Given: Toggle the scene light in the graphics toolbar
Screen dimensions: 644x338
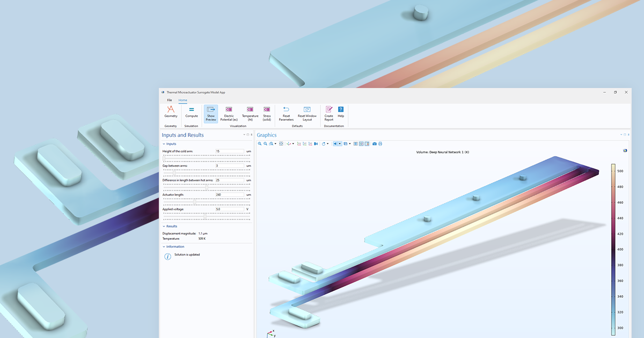Looking at the screenshot, I should click(x=335, y=143).
